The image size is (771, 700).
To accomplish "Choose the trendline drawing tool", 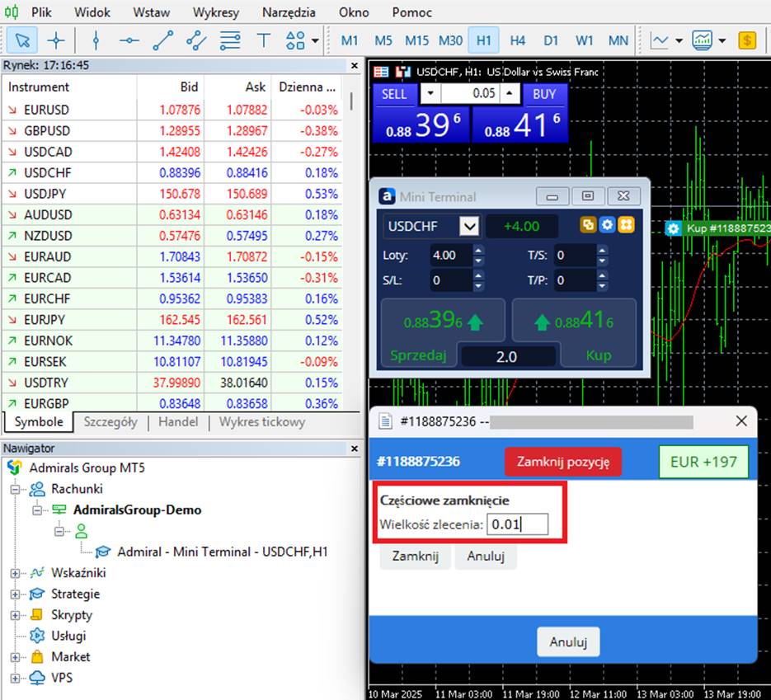I will click(x=162, y=40).
